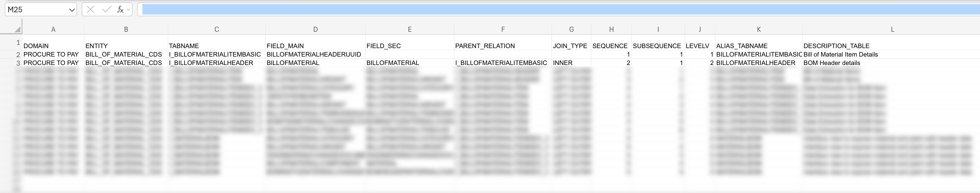
Task: Select the column L header
Action: pos(892,29)
